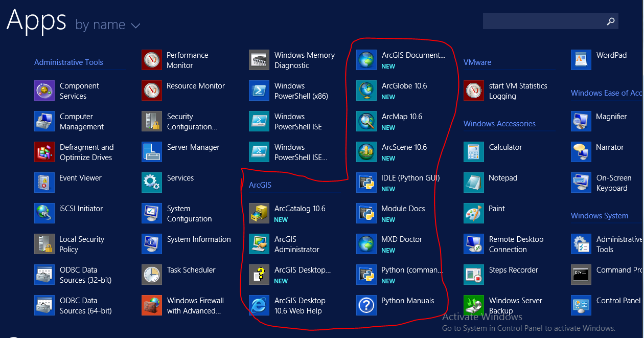This screenshot has height=338, width=644.
Task: Select the Windows Ease of Access header
Action: (x=607, y=93)
